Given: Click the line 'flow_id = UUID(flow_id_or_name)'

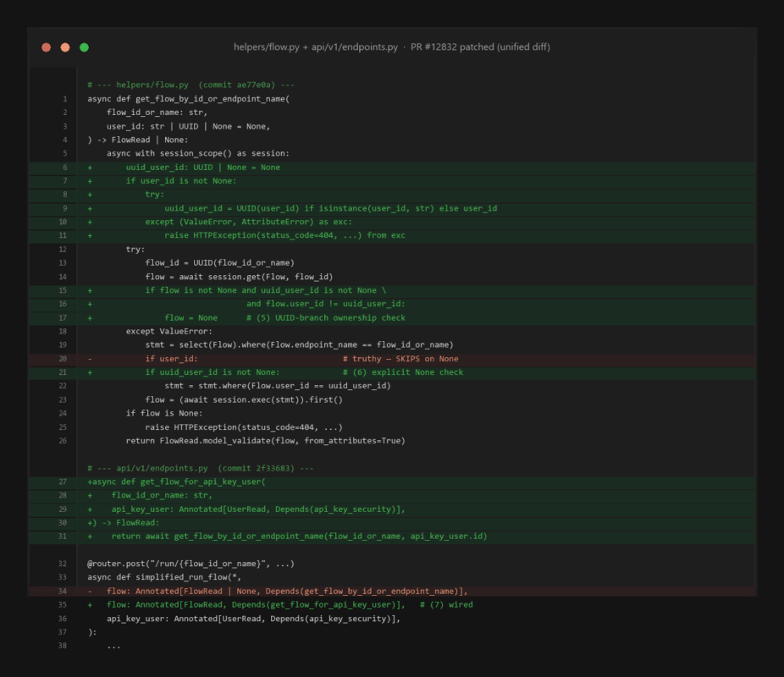Looking at the screenshot, I should [219, 263].
